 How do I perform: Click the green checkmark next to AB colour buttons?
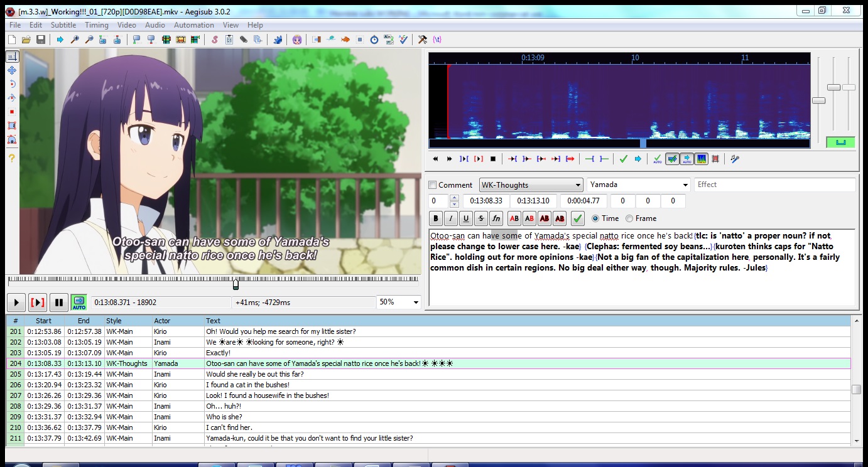click(x=578, y=218)
